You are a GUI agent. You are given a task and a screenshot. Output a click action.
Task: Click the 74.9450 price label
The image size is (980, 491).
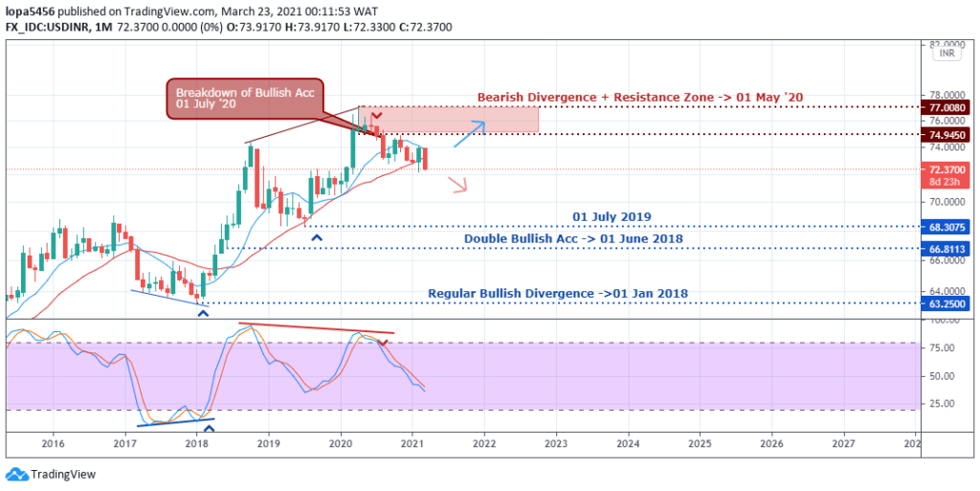tap(947, 134)
